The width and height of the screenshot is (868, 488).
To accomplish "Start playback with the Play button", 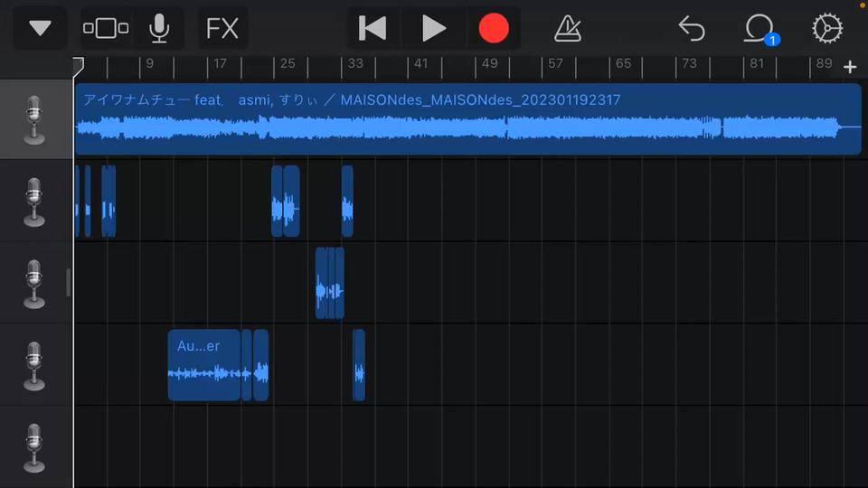I will tap(433, 28).
